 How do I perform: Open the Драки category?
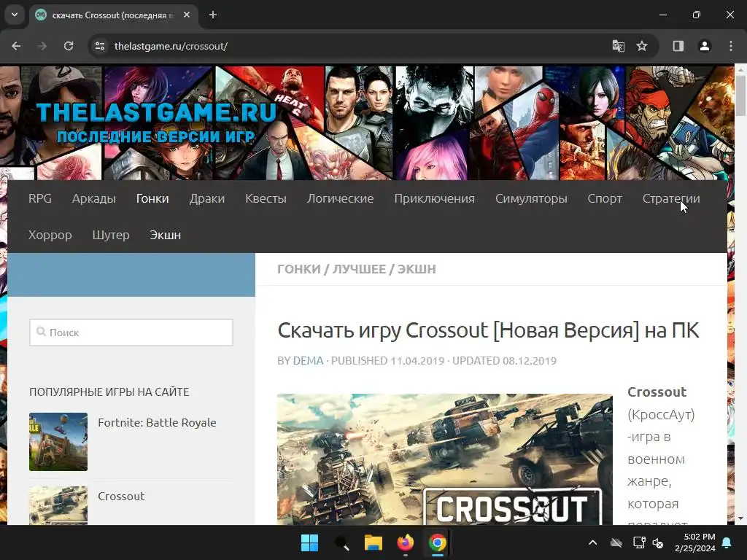[206, 198]
